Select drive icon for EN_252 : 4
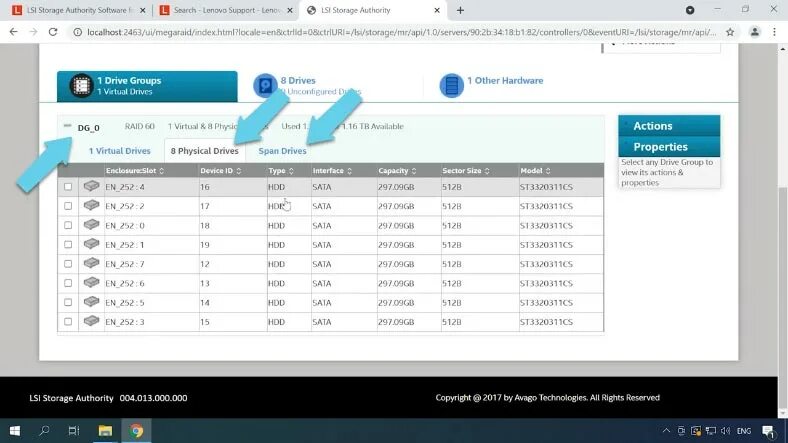Image resolution: width=788 pixels, height=443 pixels. (x=91, y=186)
